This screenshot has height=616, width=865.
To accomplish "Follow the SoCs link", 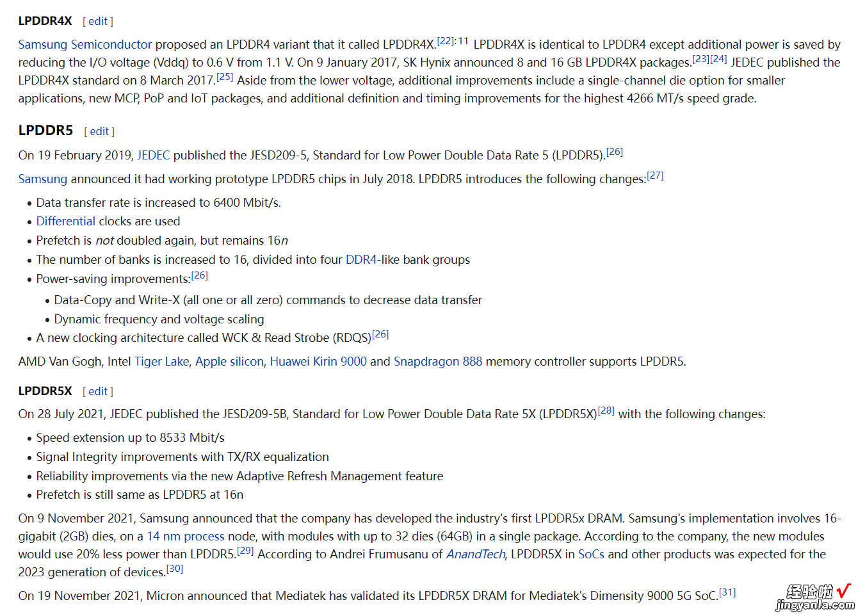I will pyautogui.click(x=591, y=554).
